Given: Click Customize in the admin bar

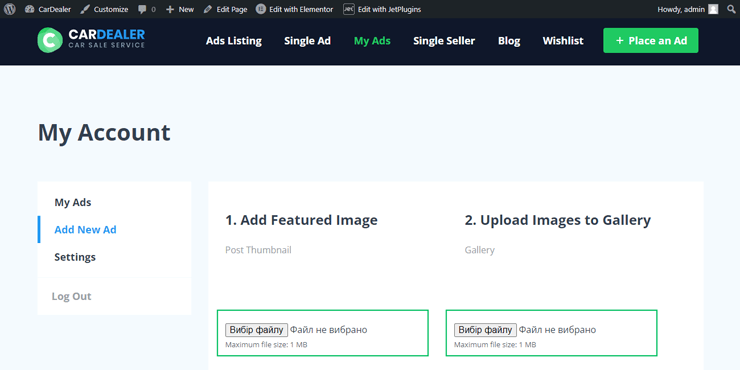Looking at the screenshot, I should pos(104,9).
